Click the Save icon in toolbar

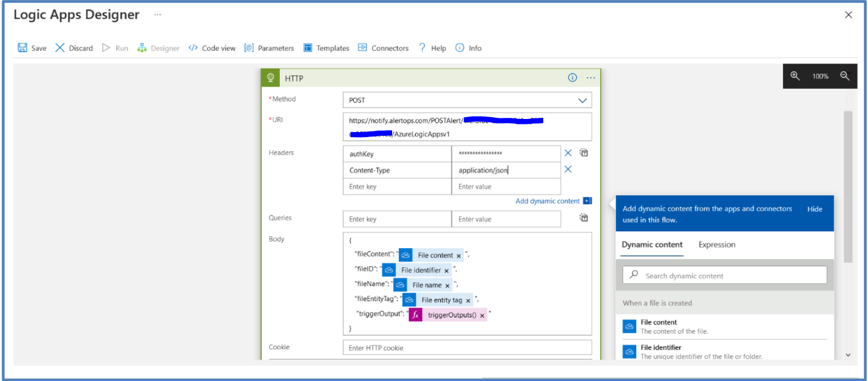[22, 48]
